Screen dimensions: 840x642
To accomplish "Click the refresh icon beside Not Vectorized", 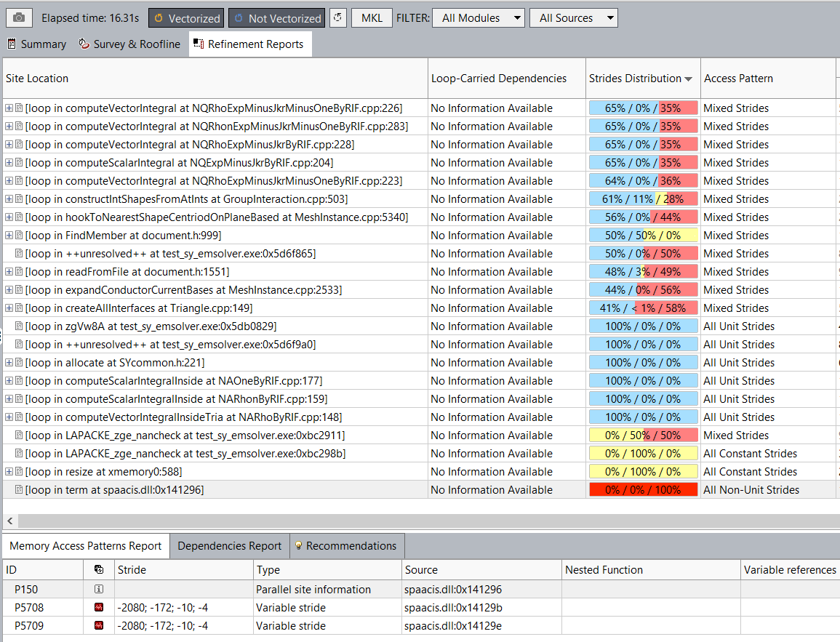I will (338, 18).
